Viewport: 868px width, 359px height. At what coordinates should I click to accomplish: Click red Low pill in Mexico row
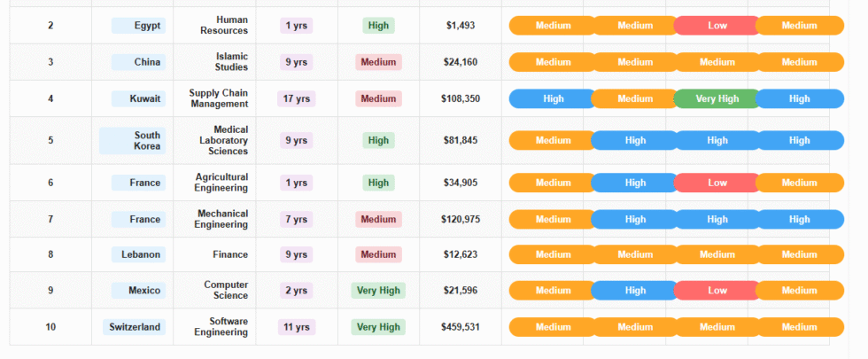coord(717,291)
